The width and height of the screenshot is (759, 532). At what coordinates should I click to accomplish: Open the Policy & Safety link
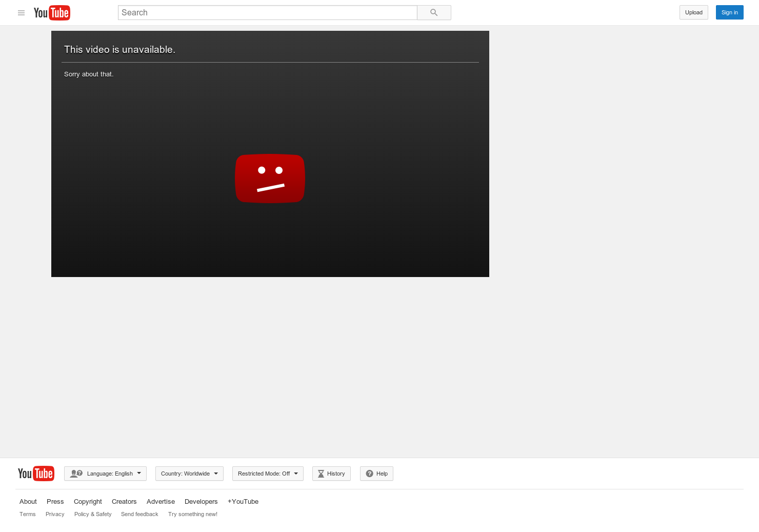pyautogui.click(x=93, y=514)
